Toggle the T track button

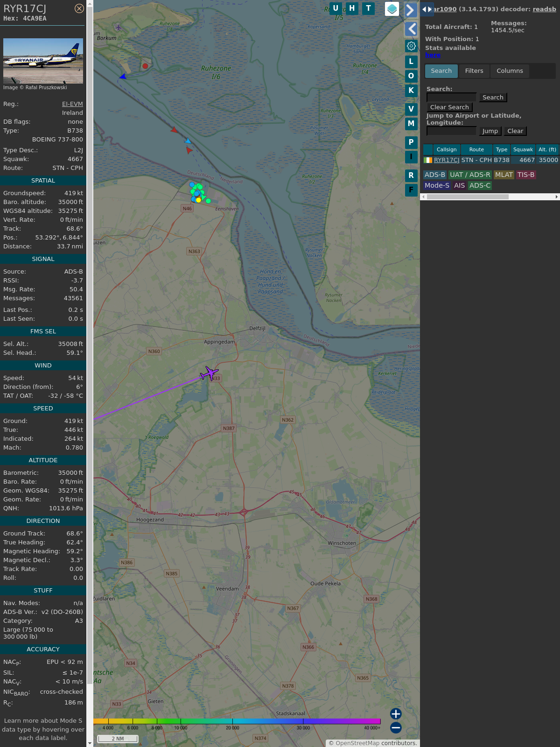coord(369,8)
